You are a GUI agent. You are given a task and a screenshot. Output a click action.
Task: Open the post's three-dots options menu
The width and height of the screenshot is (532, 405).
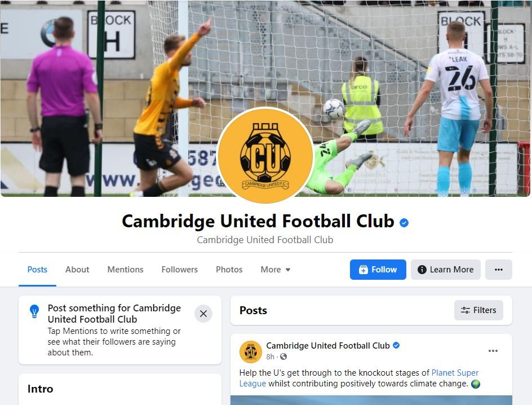click(x=493, y=351)
